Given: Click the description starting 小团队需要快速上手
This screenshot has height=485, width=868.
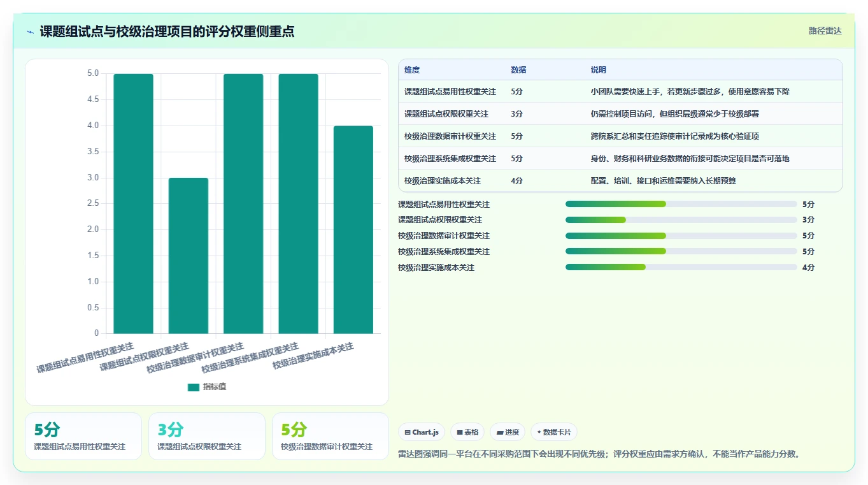Looking at the screenshot, I should 690,92.
